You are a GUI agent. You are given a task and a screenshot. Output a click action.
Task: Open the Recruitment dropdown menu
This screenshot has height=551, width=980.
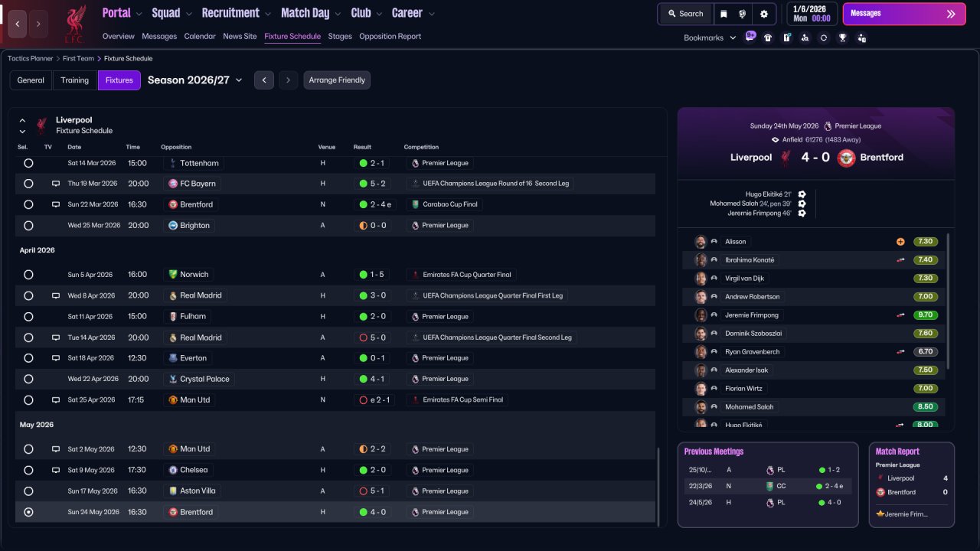(x=237, y=13)
